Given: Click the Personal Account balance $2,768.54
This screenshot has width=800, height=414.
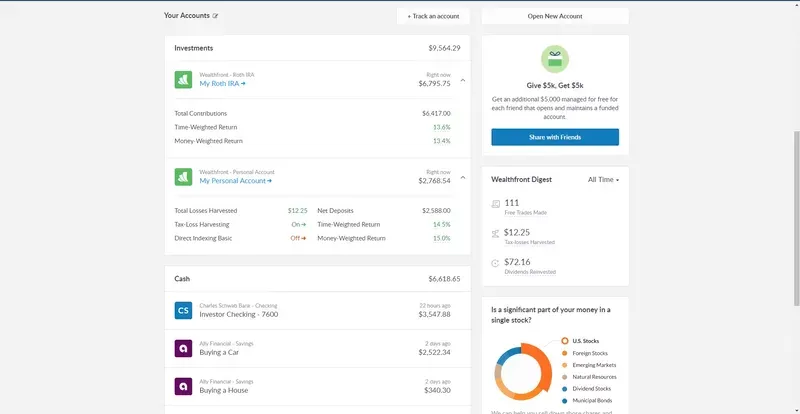Looking at the screenshot, I should click(x=435, y=181).
